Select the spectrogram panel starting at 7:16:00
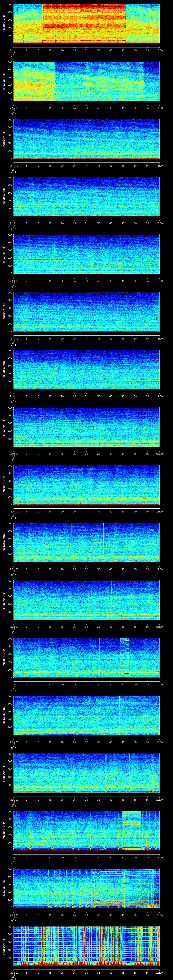 coord(87,254)
